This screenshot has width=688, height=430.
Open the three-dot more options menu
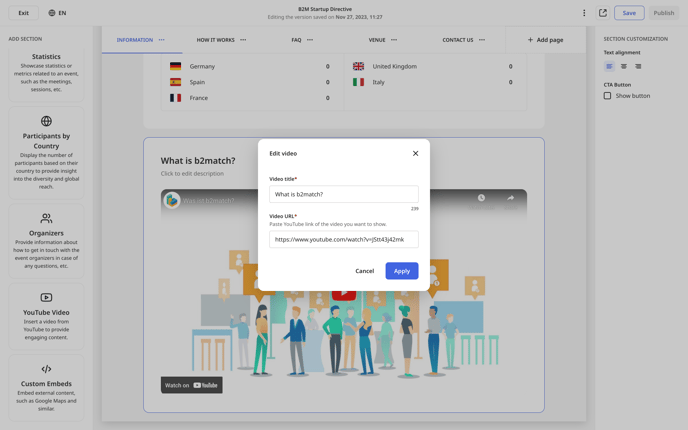(x=584, y=13)
